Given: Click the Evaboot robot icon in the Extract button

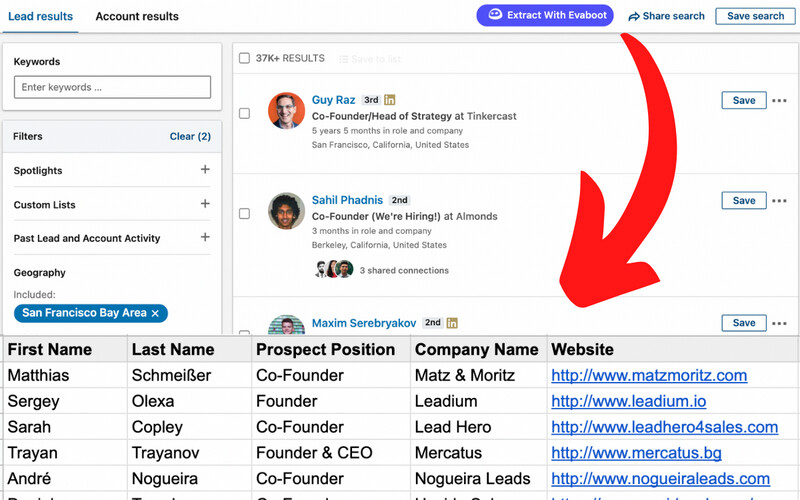Looking at the screenshot, I should [495, 14].
